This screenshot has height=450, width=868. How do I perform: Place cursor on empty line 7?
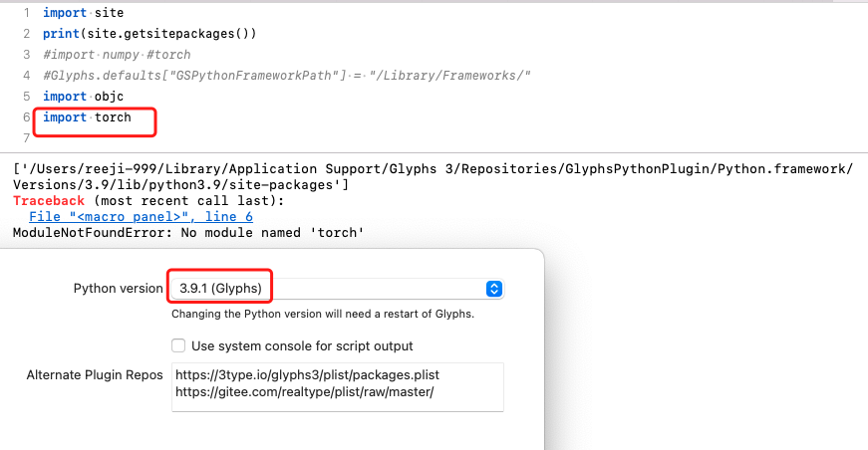199,138
